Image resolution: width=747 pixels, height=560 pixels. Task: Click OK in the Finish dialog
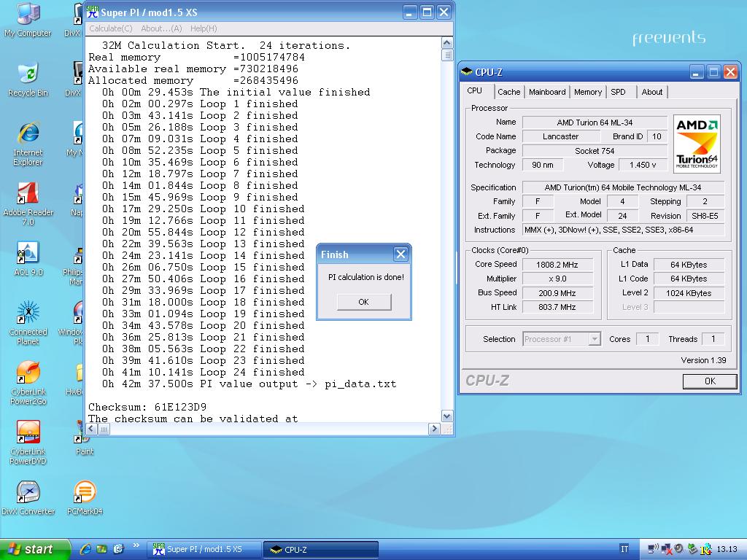click(x=364, y=302)
